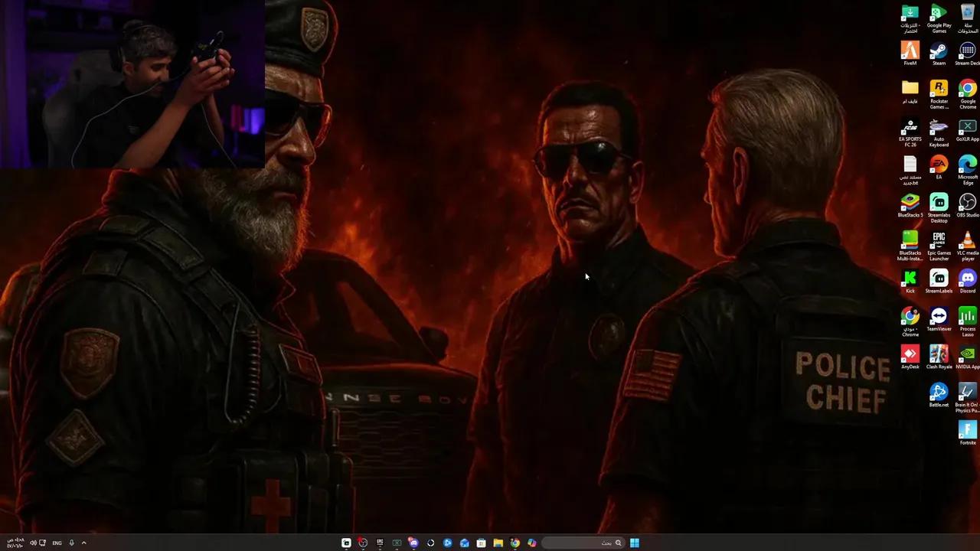Switch to Streamlabs in the taskbar
This screenshot has height=551, width=980.
coord(346,543)
